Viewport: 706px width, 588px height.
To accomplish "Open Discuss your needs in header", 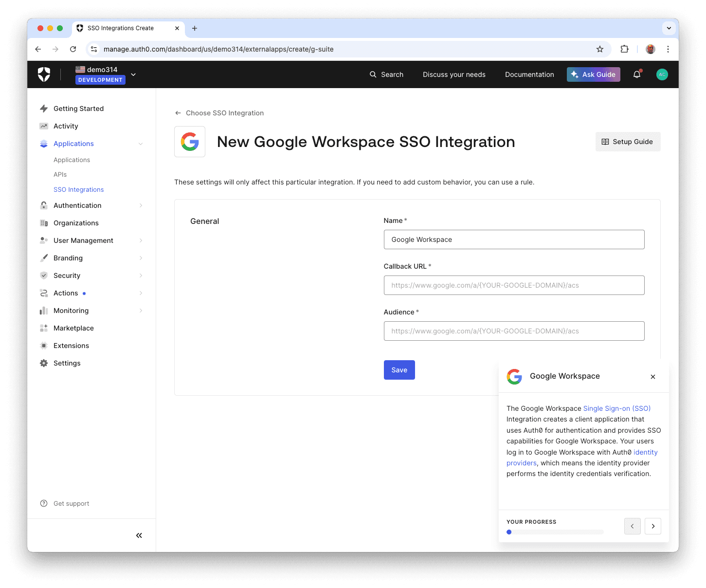I will click(x=454, y=74).
